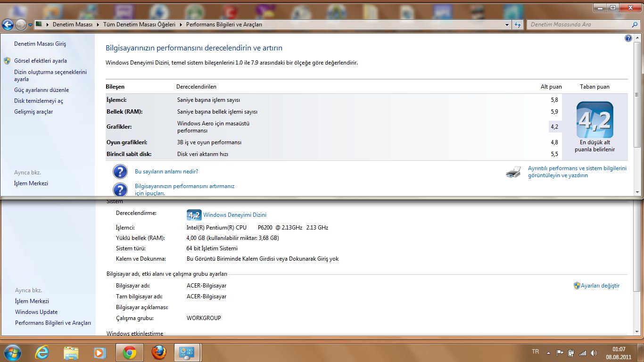This screenshot has height=362, width=644.
Task: Open 'Güç ayarlarını düzenle' link
Action: click(x=41, y=90)
